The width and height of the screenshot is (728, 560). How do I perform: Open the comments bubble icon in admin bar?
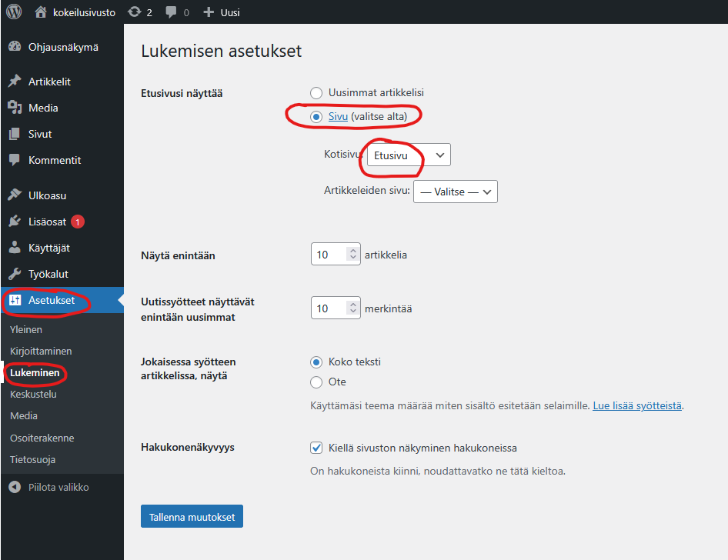click(x=171, y=12)
